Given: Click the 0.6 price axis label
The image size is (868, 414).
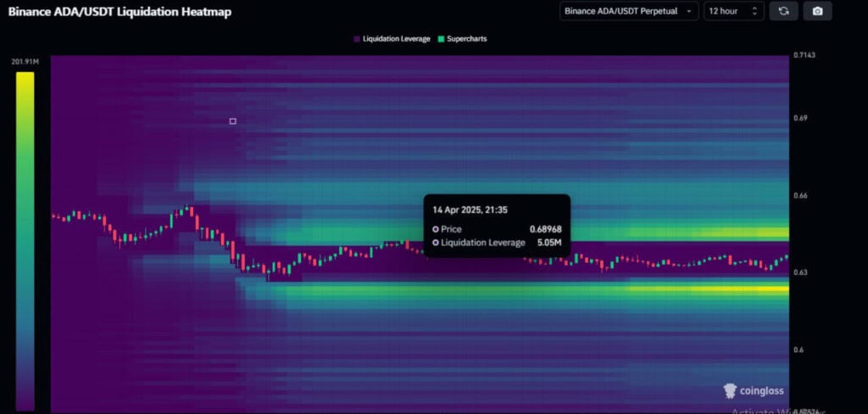Looking at the screenshot, I should point(798,350).
